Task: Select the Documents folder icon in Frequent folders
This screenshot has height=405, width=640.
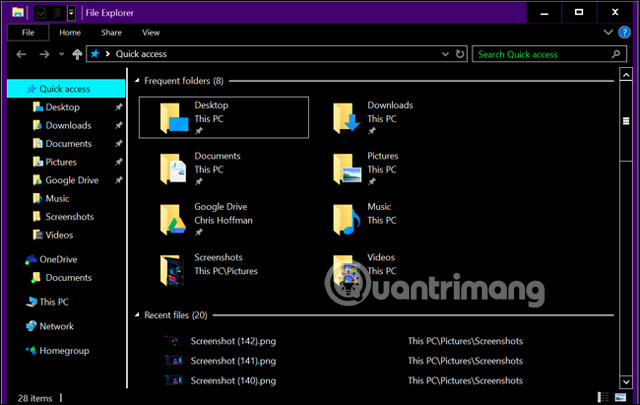Action: [173, 169]
